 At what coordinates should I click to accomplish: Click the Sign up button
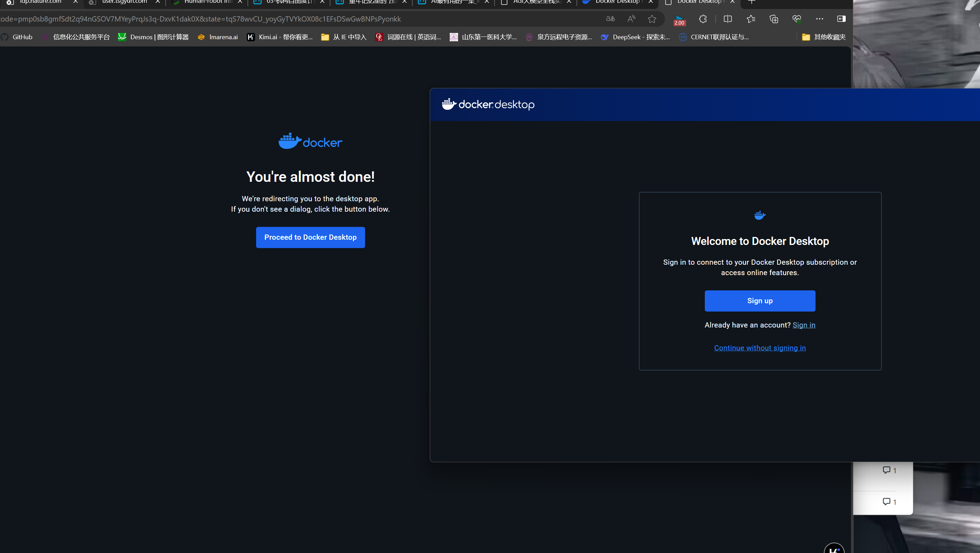pyautogui.click(x=759, y=301)
